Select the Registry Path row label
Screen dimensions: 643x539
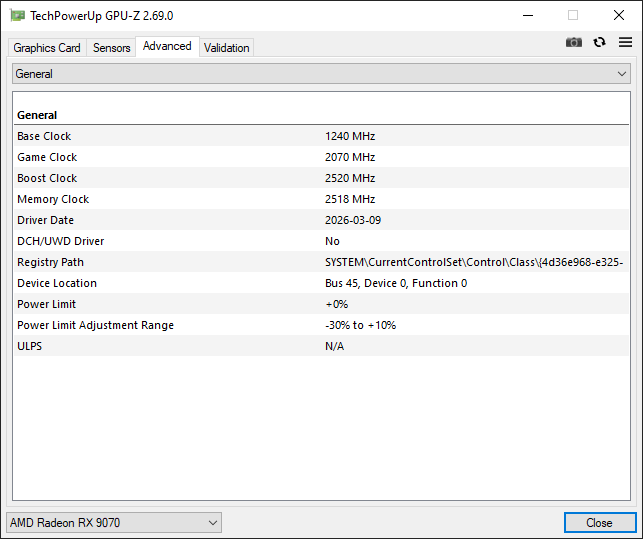pyautogui.click(x=50, y=262)
